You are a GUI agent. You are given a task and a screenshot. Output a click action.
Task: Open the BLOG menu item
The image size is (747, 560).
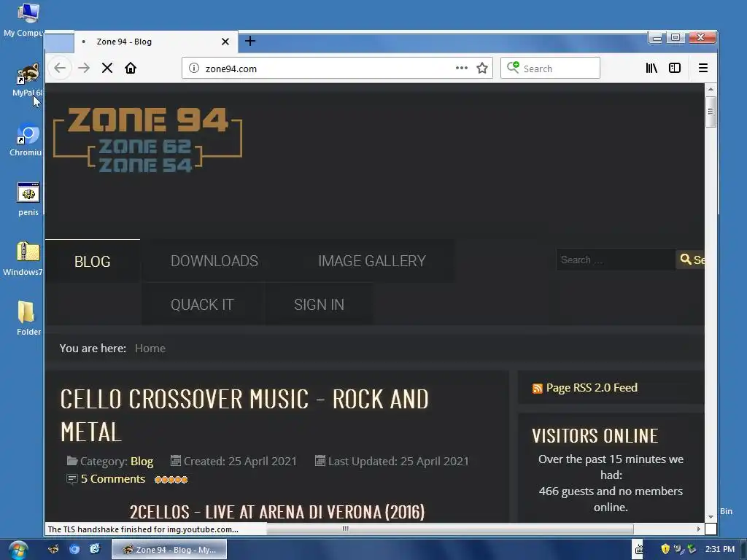93,261
